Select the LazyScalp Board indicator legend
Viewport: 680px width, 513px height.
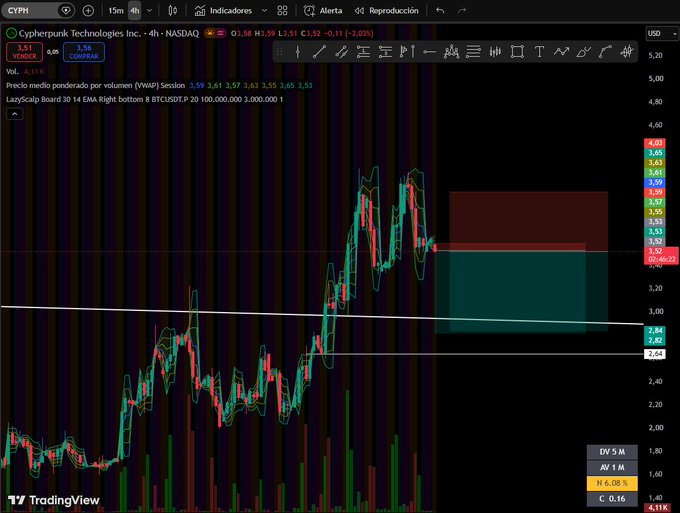coord(144,99)
